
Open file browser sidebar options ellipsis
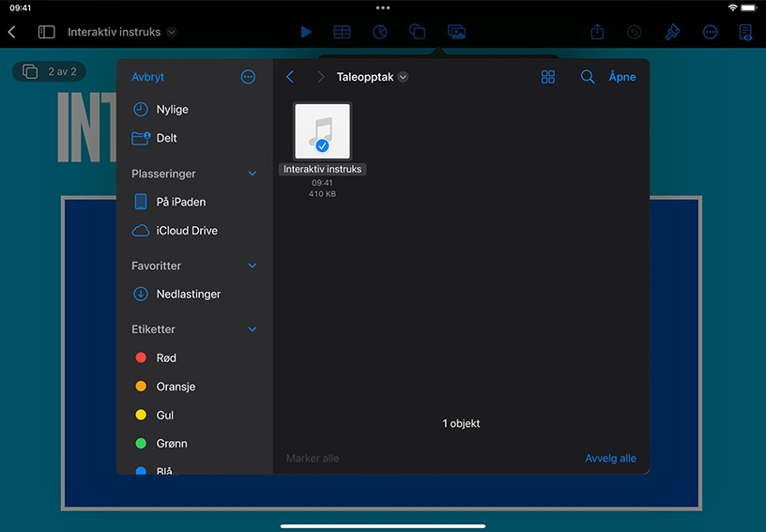pyautogui.click(x=248, y=77)
